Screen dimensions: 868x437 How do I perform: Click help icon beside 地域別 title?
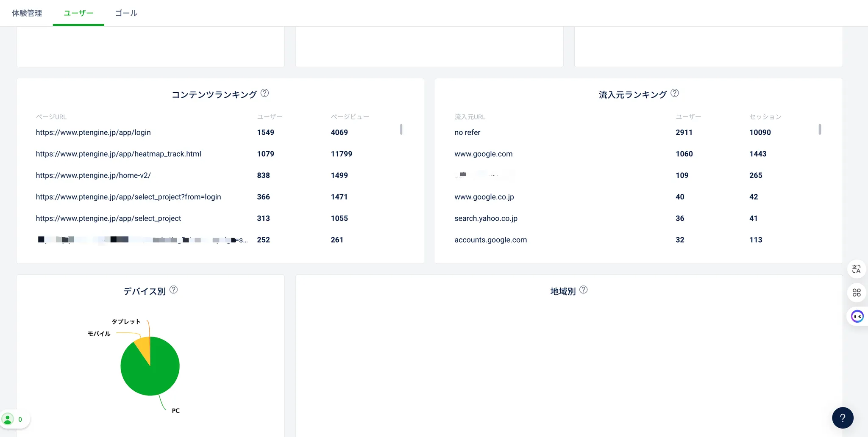coord(583,290)
